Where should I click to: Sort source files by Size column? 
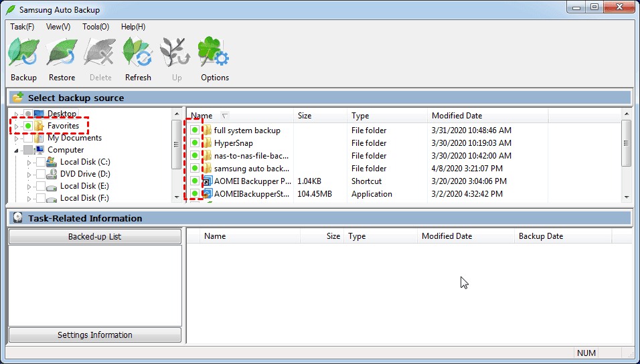coord(320,116)
